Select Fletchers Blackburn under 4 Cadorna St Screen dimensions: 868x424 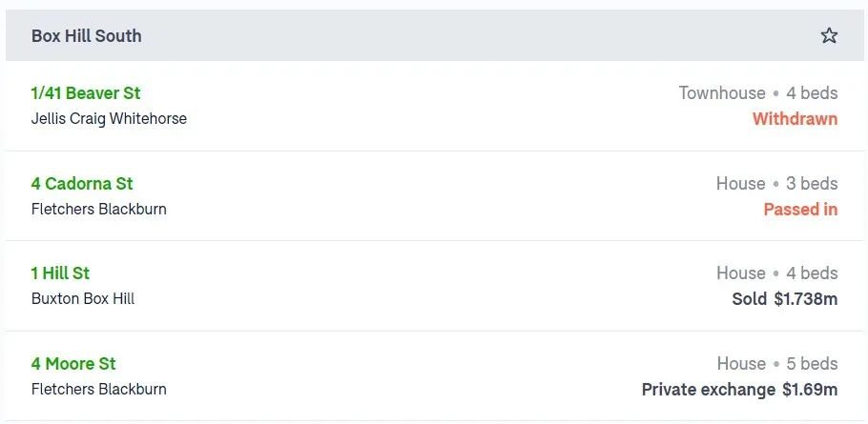click(99, 209)
